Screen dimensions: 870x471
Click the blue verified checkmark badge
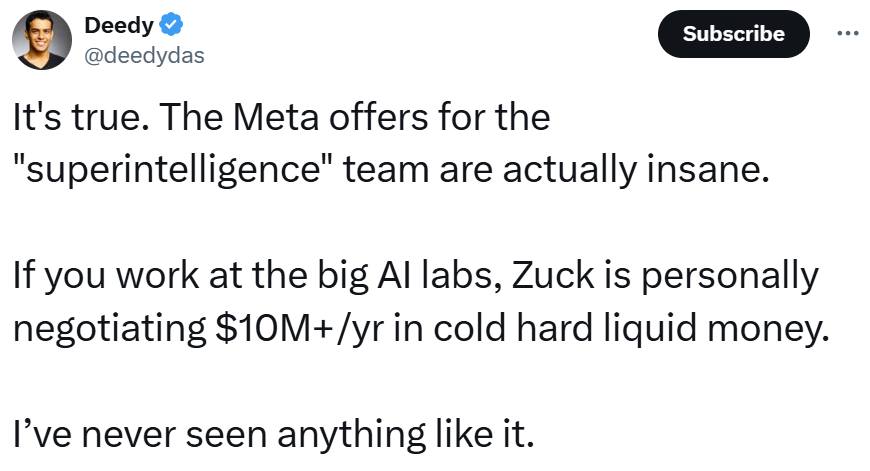pos(171,25)
